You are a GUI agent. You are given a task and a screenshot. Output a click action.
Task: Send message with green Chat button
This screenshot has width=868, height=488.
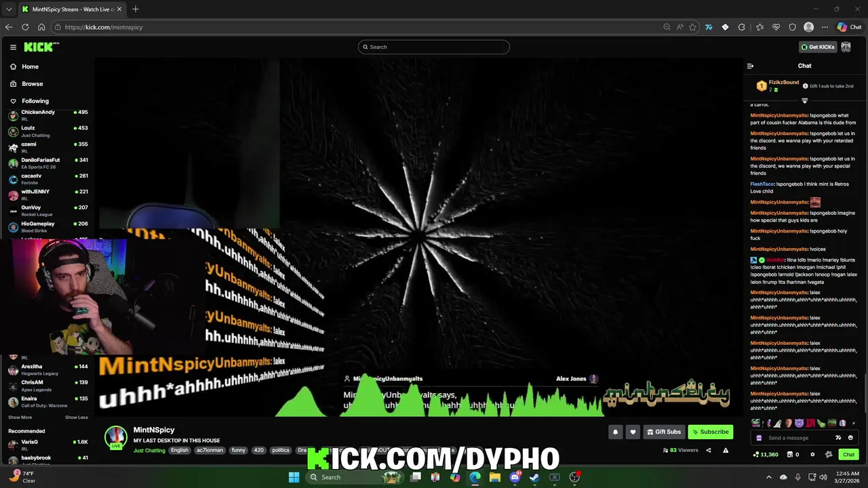(x=848, y=455)
